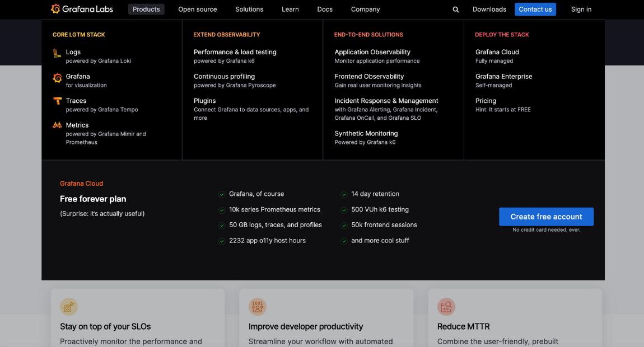Open Performance & load testing link

click(235, 52)
